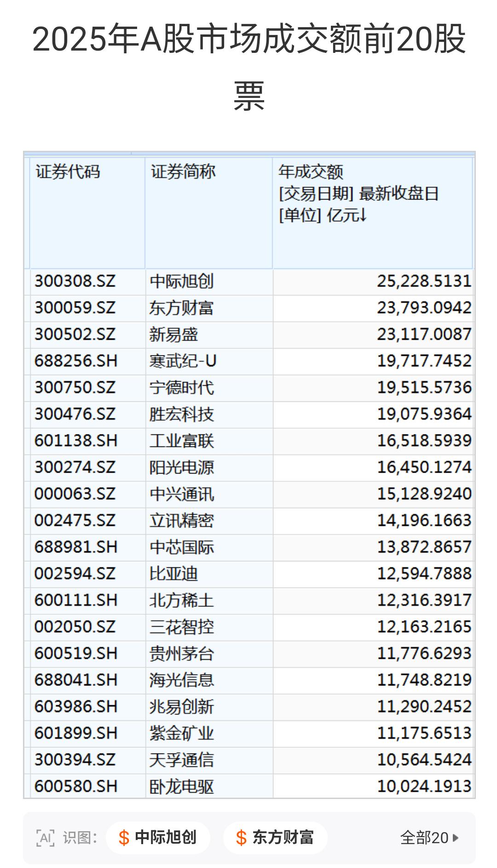Select the stock code 603986.SH
This screenshot has height=868, width=497.
coord(76,707)
